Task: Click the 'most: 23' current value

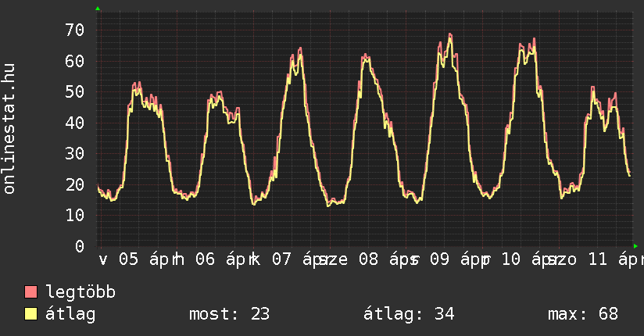Action: coord(229,314)
